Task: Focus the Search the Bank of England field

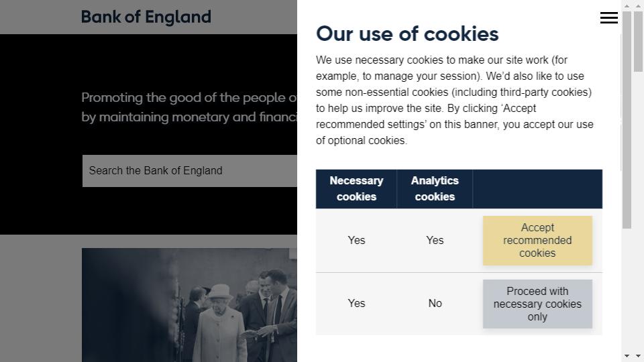Action: (189, 171)
